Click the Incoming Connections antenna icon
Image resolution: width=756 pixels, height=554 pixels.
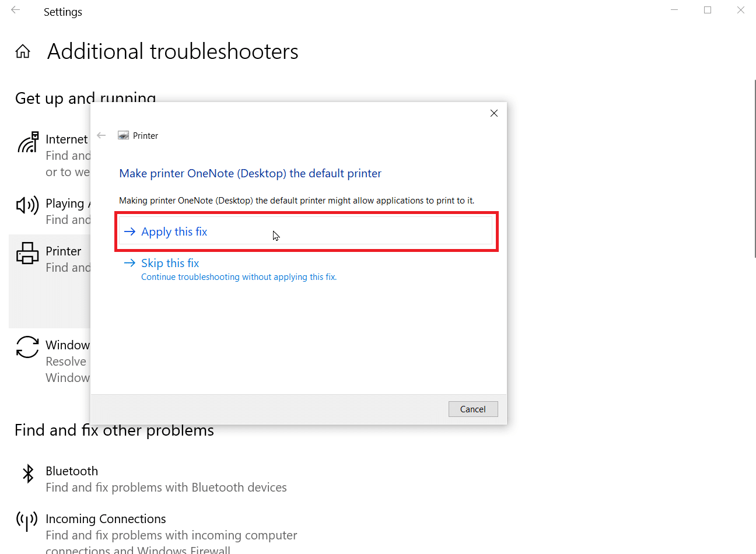(x=27, y=521)
